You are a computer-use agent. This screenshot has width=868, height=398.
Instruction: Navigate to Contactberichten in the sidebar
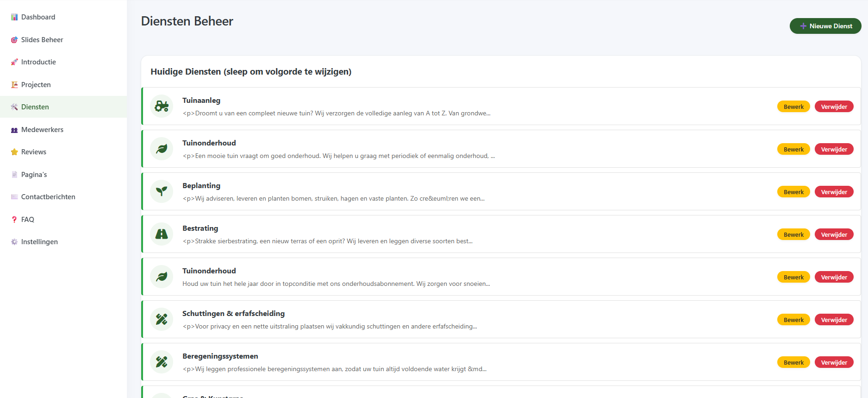[x=63, y=197]
